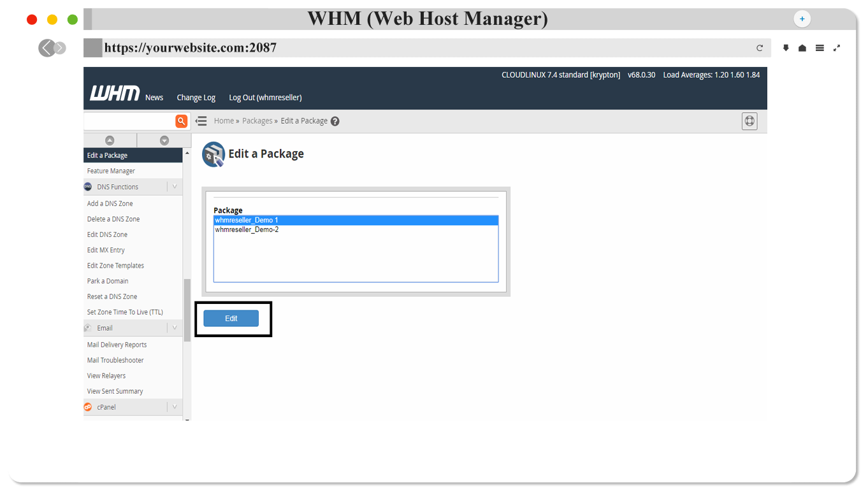
Task: Open Delete a DNS Zone
Action: pyautogui.click(x=113, y=219)
